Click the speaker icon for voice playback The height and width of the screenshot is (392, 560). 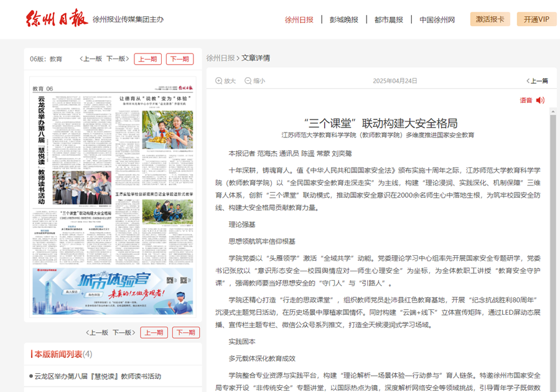pos(540,100)
